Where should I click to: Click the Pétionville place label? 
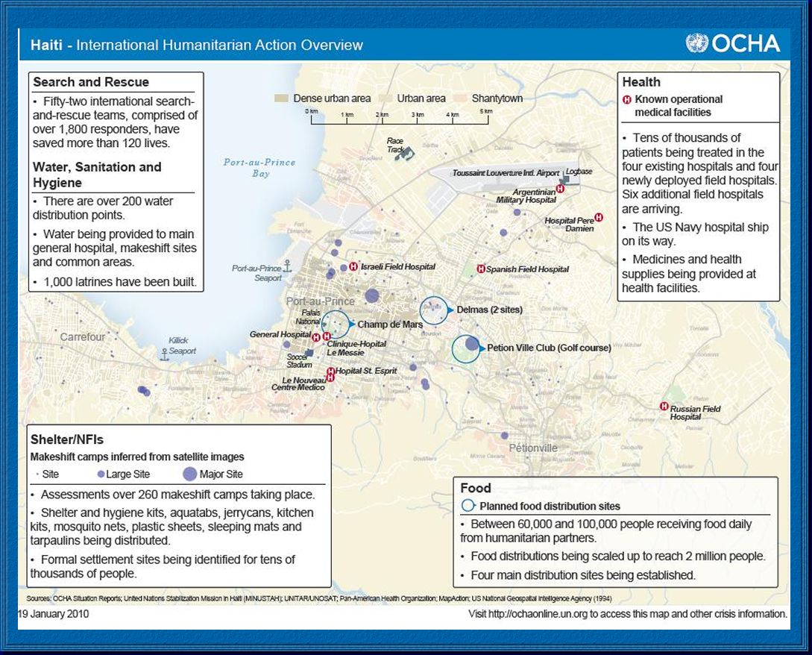(533, 448)
